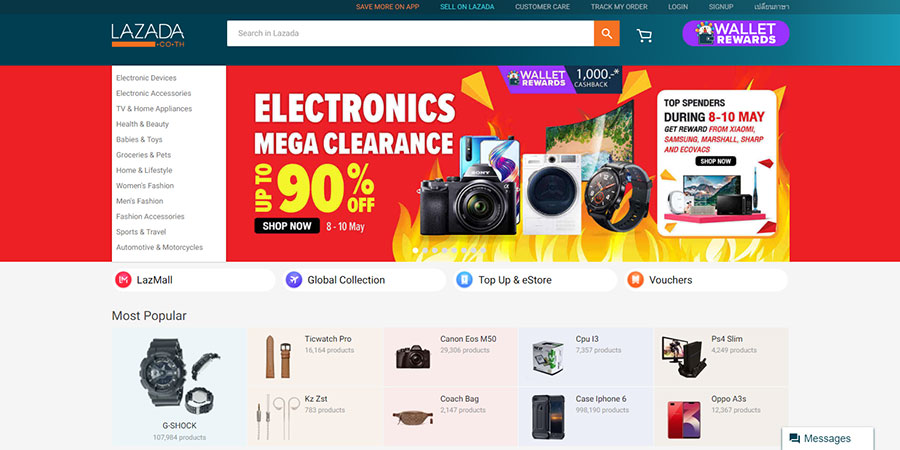Open the G-Shock watch product thumbnail

tap(179, 376)
